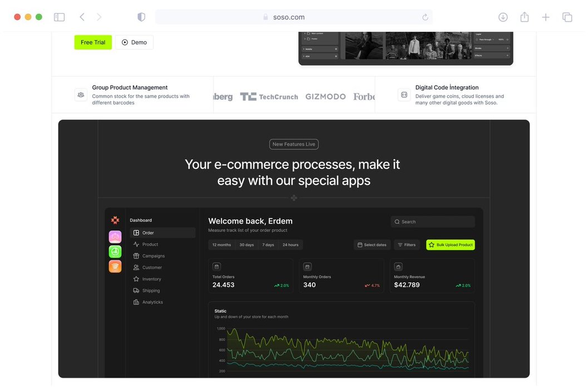Click the 24.453 total orders value
This screenshot has width=588, height=389.
click(224, 285)
